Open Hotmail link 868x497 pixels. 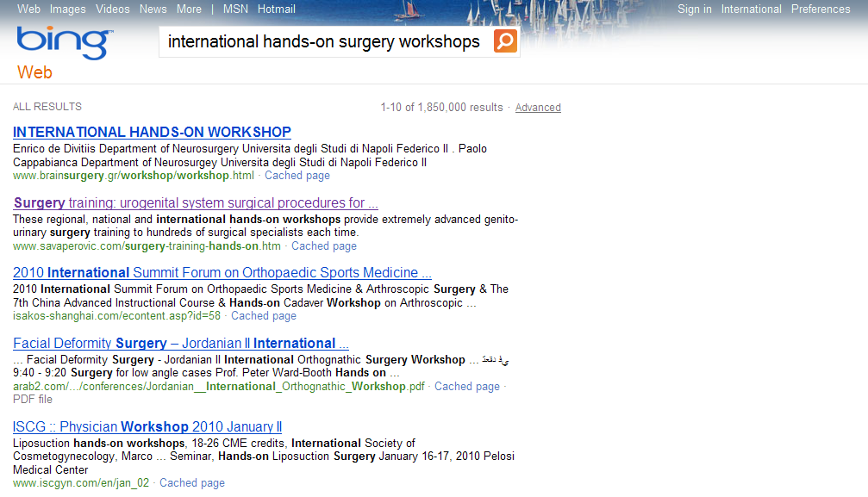pyautogui.click(x=276, y=9)
